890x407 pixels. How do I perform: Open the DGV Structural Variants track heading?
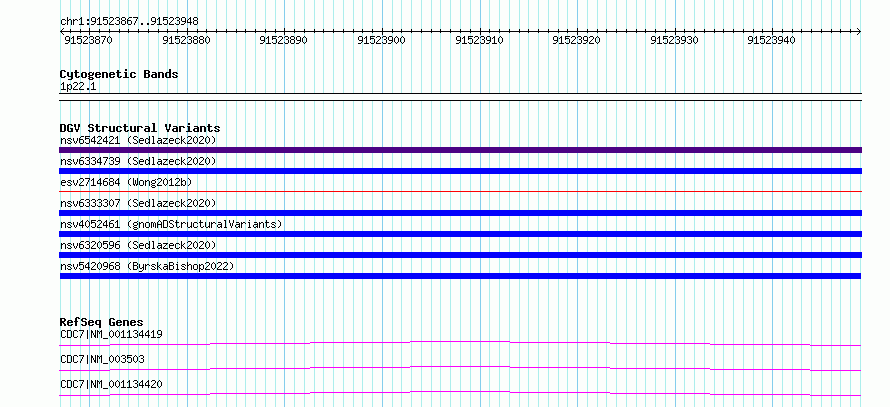[x=140, y=128]
